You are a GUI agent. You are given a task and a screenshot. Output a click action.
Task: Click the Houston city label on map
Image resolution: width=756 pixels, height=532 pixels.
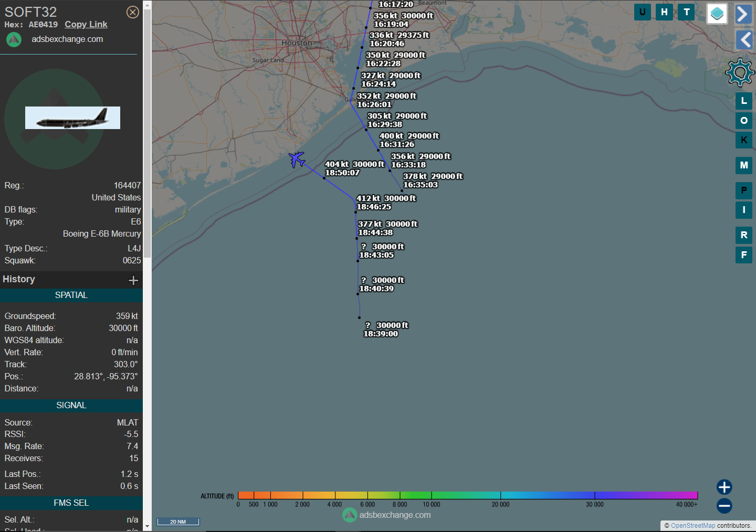click(297, 43)
